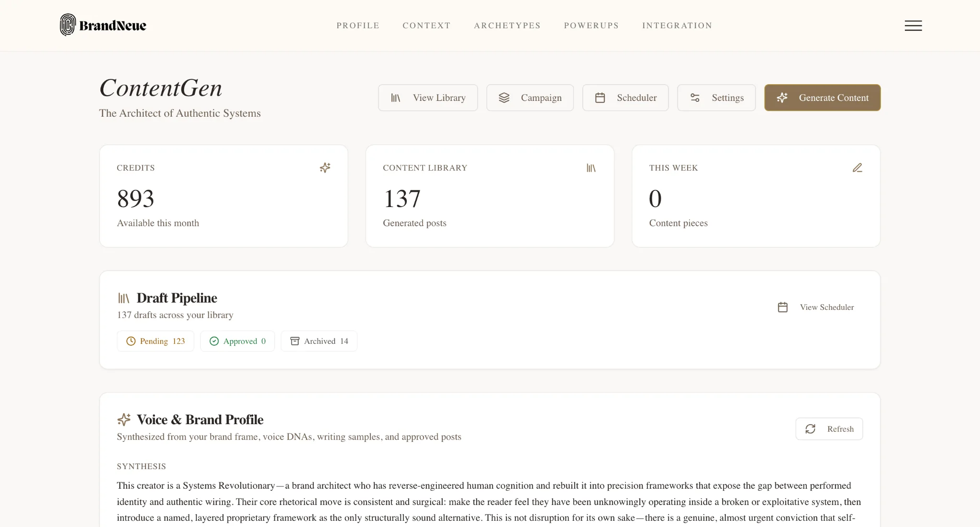
Task: Click '137 drafts across your library' text
Action: click(x=175, y=315)
